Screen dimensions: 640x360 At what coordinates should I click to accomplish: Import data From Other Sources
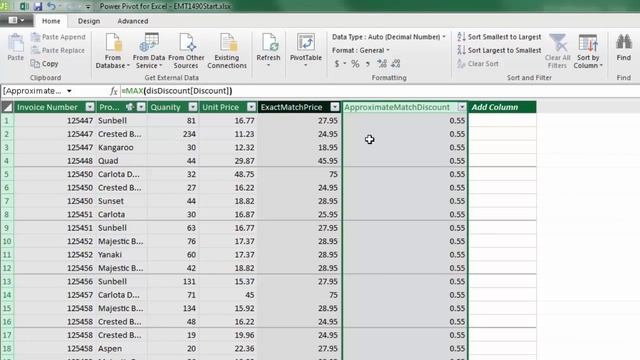186,51
